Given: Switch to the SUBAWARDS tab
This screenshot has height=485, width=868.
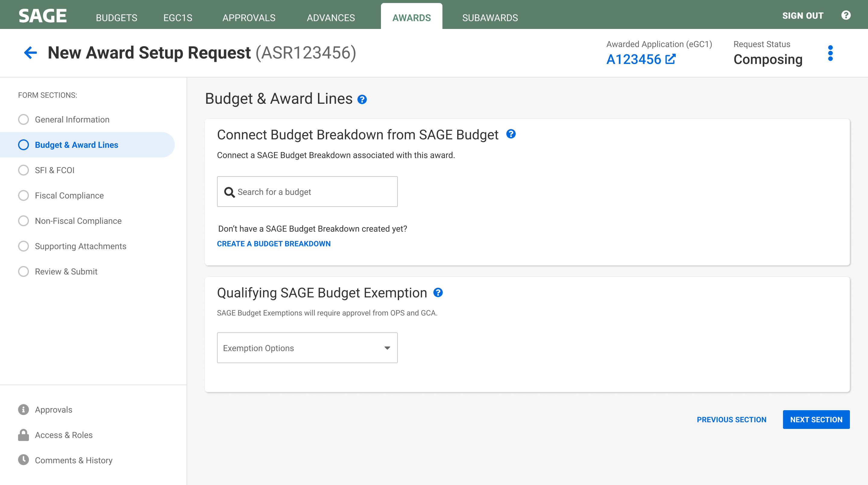Looking at the screenshot, I should pos(490,17).
